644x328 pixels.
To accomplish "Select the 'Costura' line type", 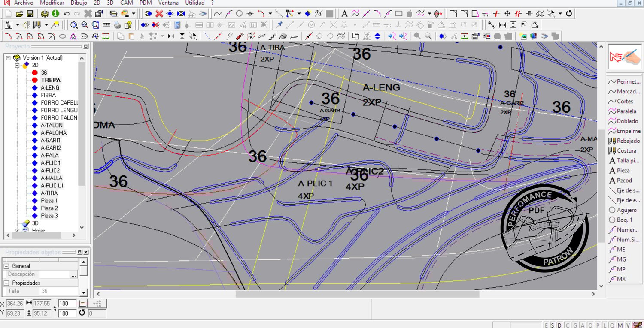I will coord(626,151).
